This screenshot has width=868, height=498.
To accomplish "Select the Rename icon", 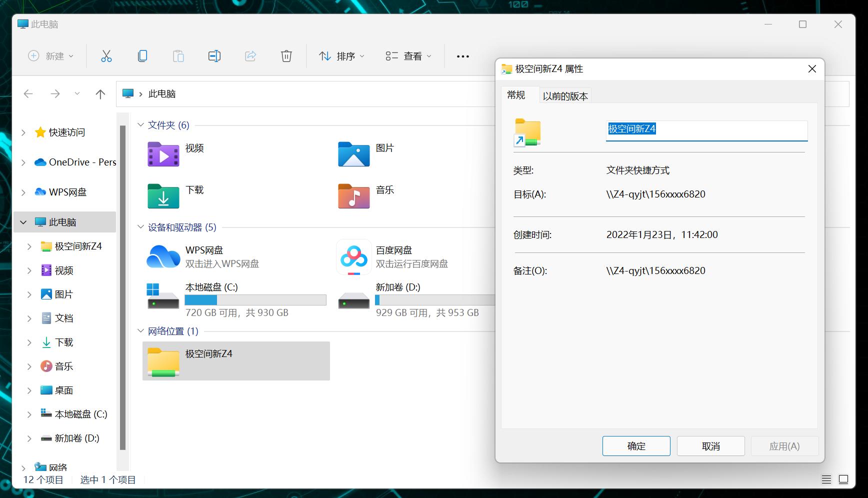I will 214,56.
